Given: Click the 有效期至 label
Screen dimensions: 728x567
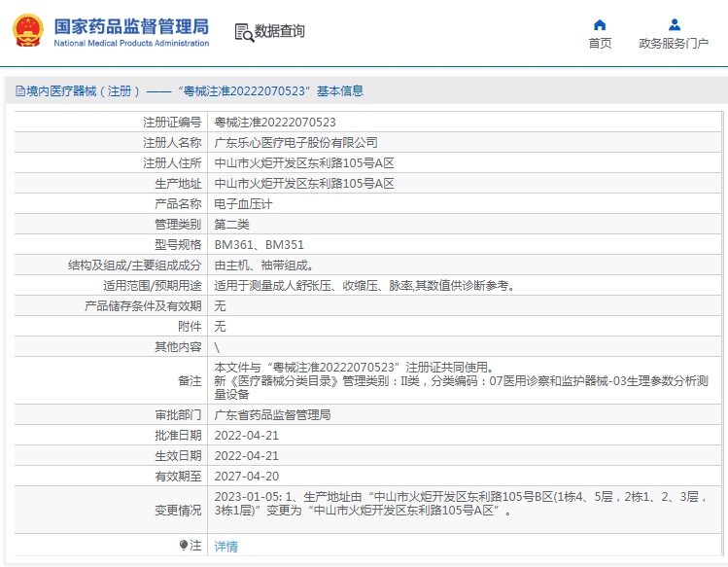Looking at the screenshot, I should (178, 477).
